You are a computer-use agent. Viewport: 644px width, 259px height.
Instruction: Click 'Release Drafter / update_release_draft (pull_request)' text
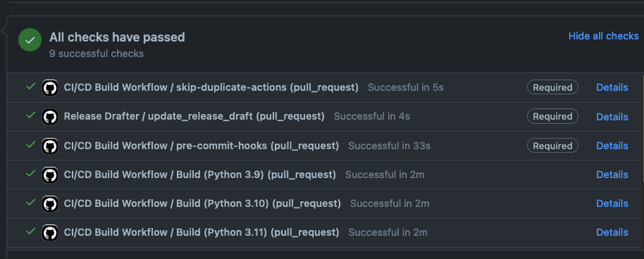click(x=194, y=117)
